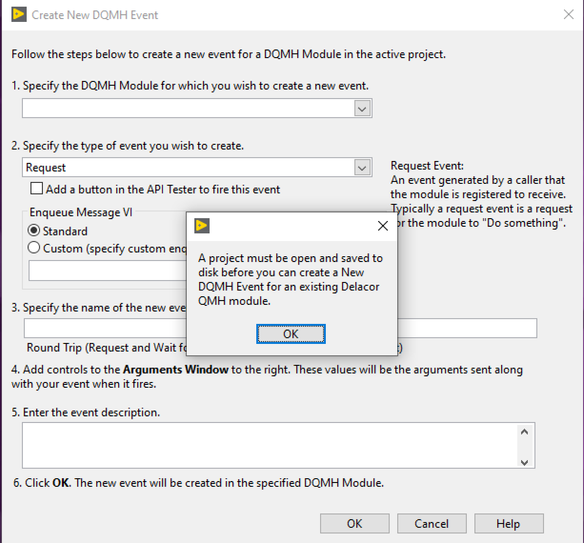This screenshot has height=543, width=584.
Task: Click the Cancel button
Action: (432, 524)
